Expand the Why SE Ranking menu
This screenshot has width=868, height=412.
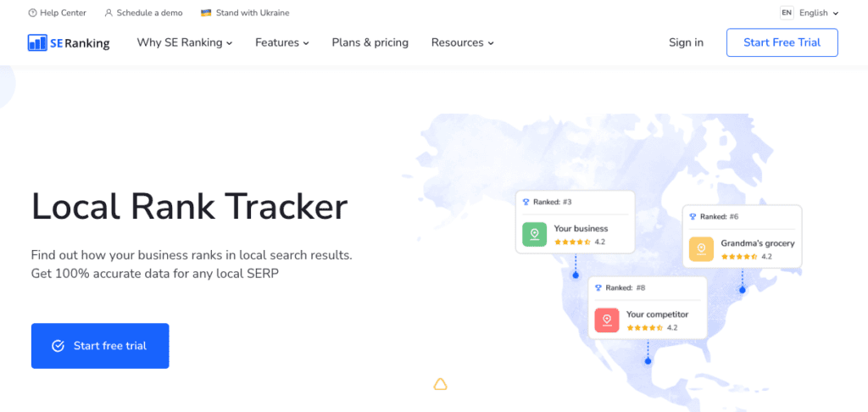click(184, 42)
